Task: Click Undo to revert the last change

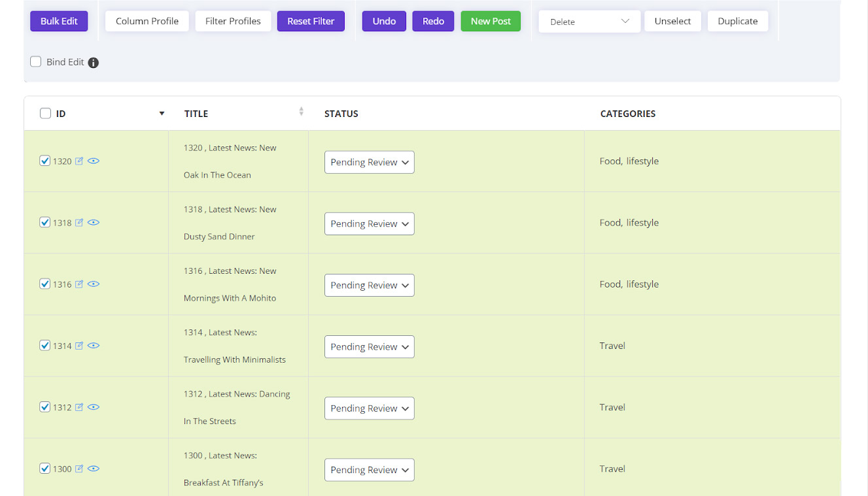Action: point(384,21)
